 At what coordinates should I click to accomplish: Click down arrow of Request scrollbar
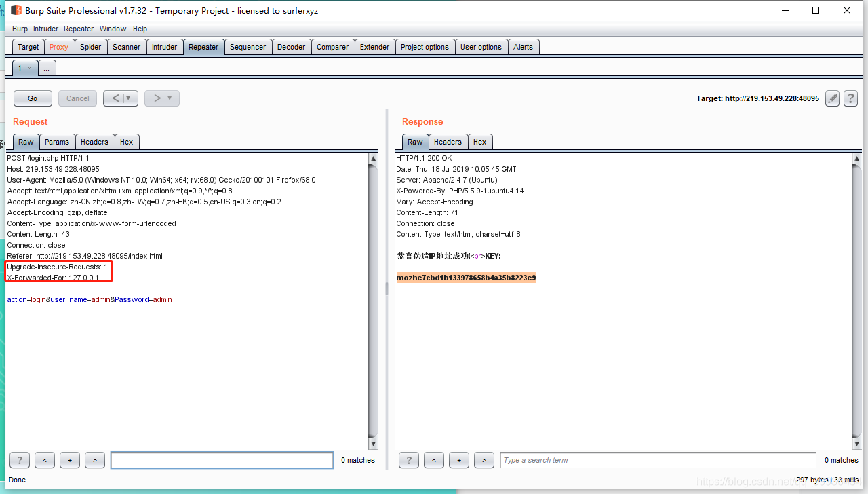pyautogui.click(x=374, y=444)
